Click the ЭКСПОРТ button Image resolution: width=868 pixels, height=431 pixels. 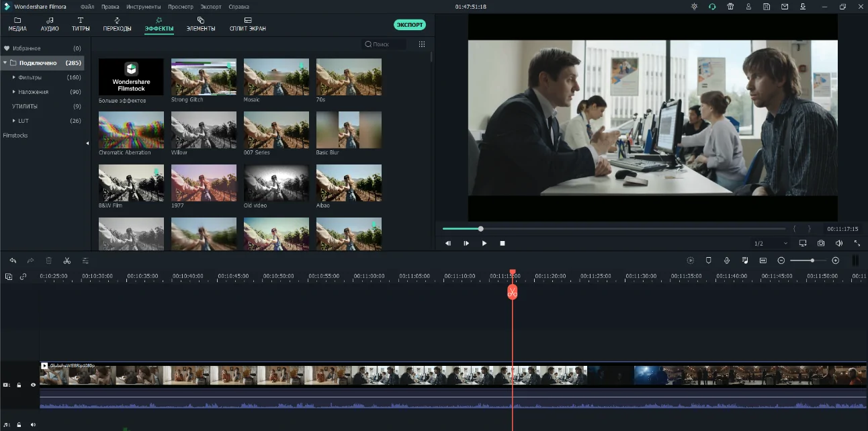[410, 25]
